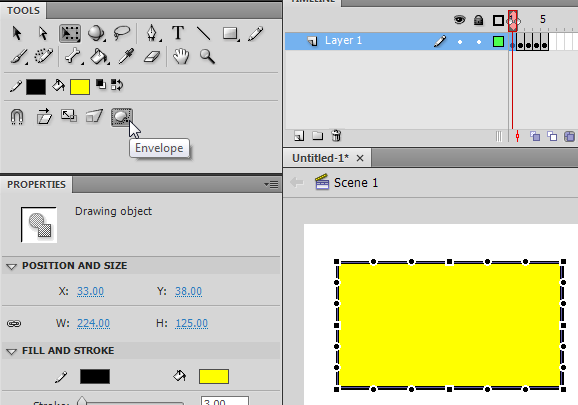The image size is (578, 405).
Task: Click the width value 224.00
Action: [93, 323]
